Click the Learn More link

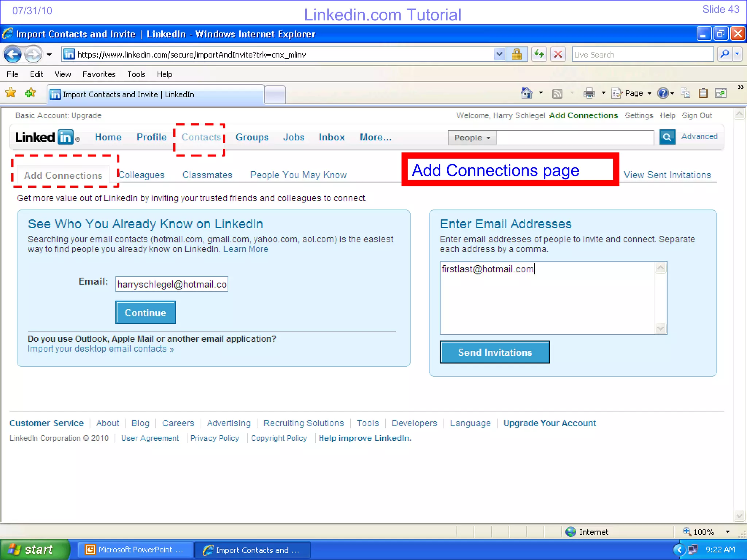[x=245, y=249]
